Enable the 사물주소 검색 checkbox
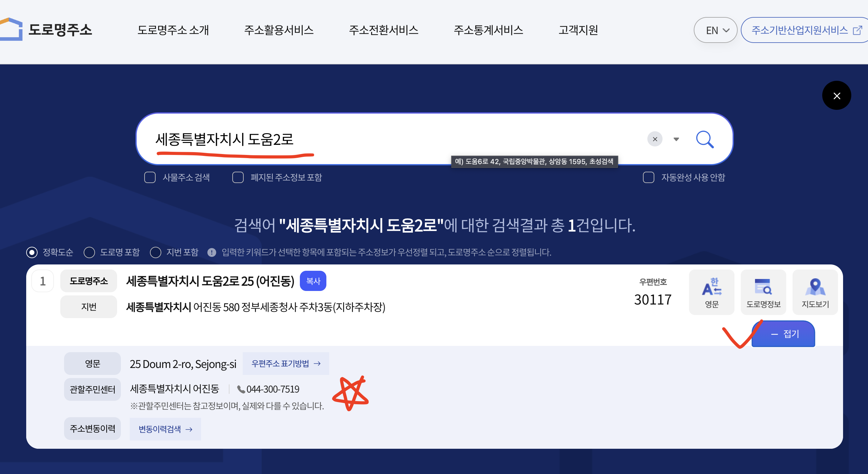Viewport: 868px width, 474px height. 150,178
